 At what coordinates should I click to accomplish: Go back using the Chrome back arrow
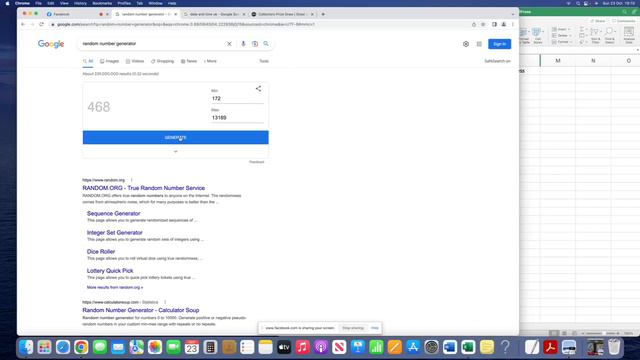coord(23,24)
